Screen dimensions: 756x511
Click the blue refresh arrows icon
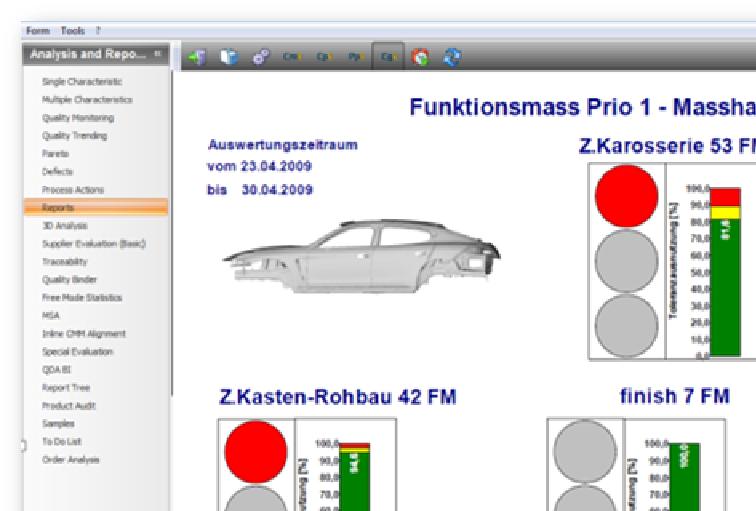coord(452,57)
